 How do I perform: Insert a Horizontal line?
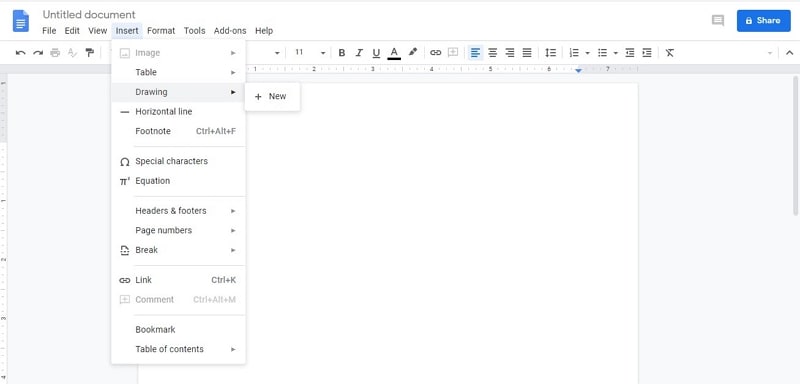point(179,112)
